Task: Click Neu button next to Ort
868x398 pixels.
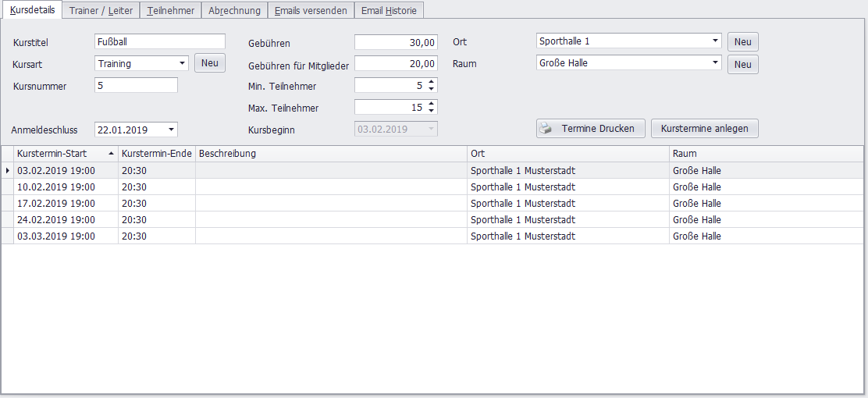Action: 743,42
